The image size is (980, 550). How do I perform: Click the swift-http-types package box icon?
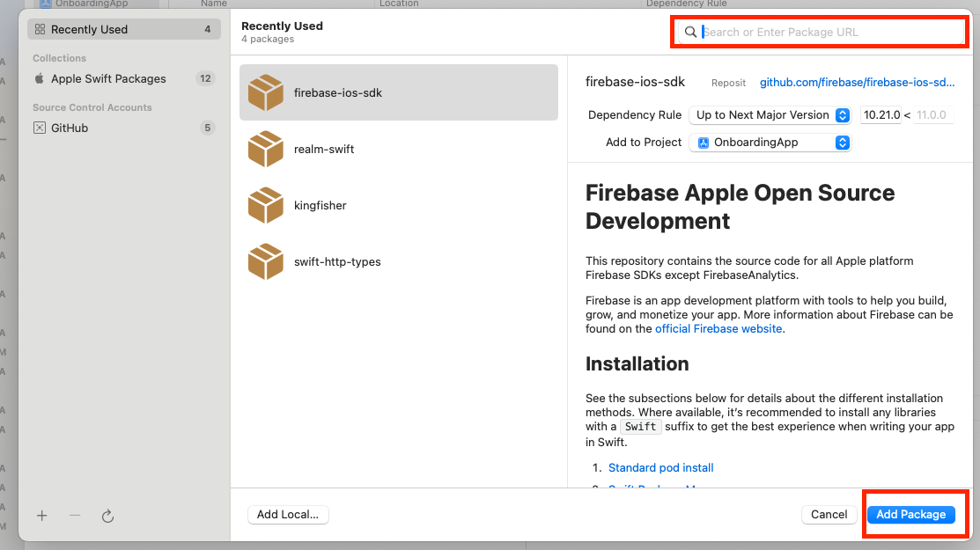coord(265,261)
